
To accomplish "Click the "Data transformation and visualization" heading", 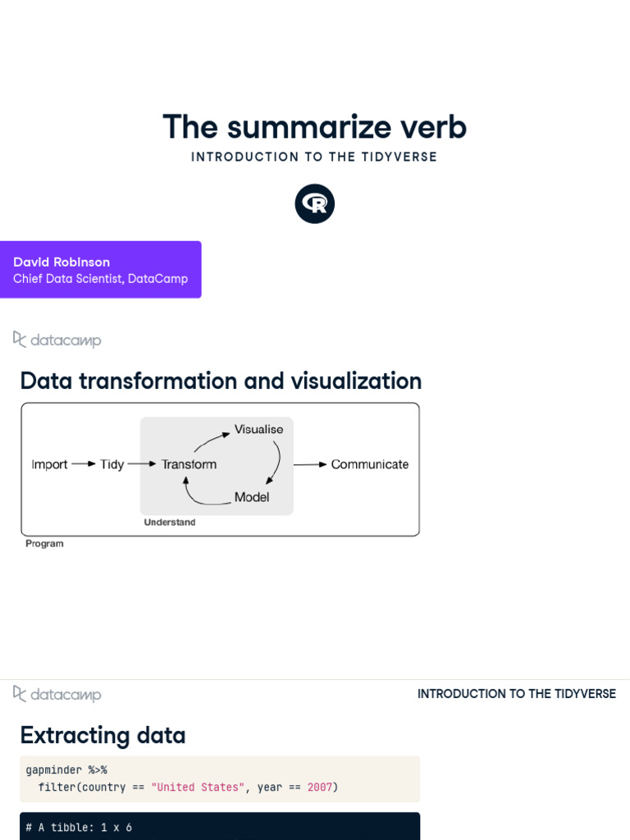I will tap(221, 381).
